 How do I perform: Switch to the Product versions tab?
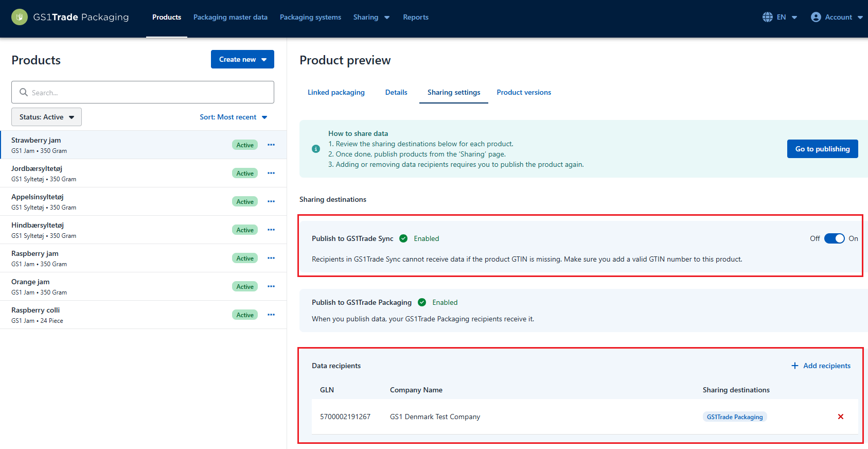[524, 92]
